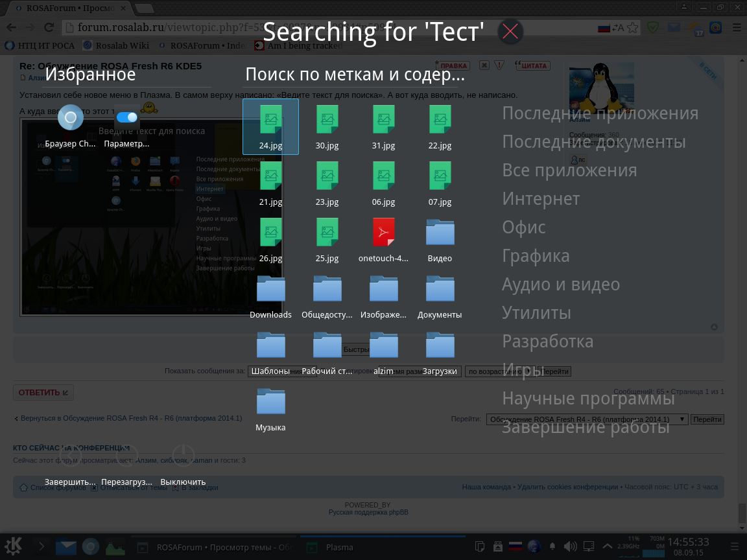Screen dimensions: 747x560
Task: Select Аудио и видео category
Action: point(561,285)
